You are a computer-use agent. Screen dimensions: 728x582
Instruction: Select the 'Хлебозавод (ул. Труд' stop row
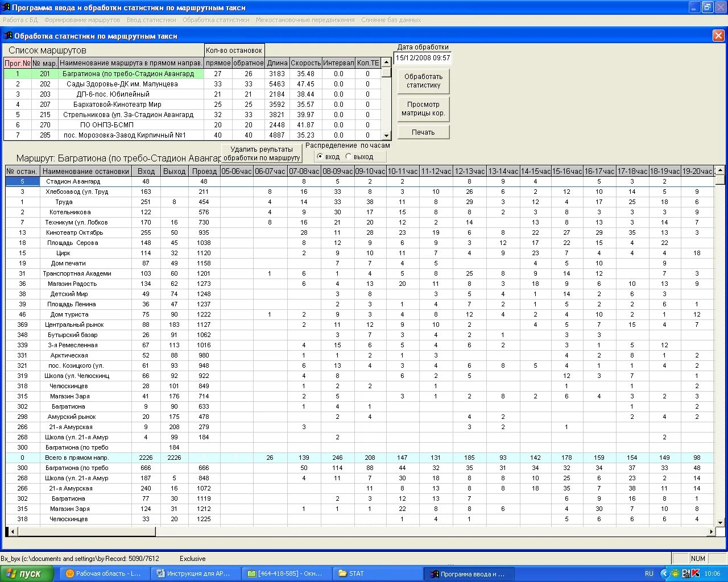tap(360, 192)
